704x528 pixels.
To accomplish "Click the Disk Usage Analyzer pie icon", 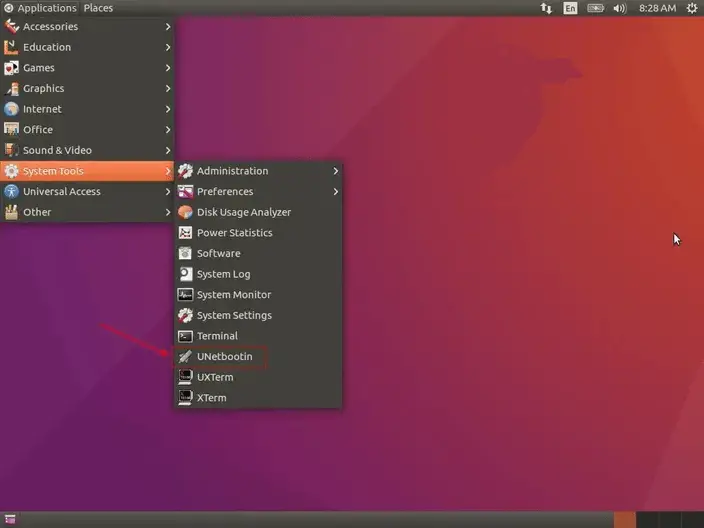I will (x=185, y=212).
